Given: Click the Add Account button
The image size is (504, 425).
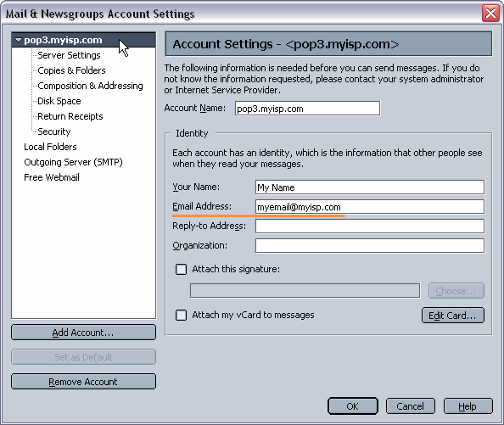Looking at the screenshot, I should coord(83,333).
